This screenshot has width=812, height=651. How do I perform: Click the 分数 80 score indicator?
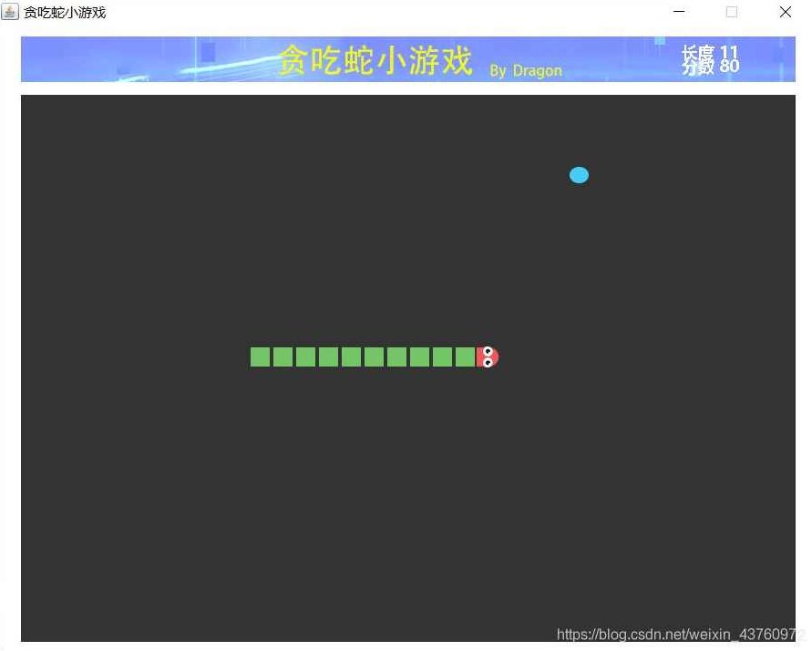click(710, 67)
